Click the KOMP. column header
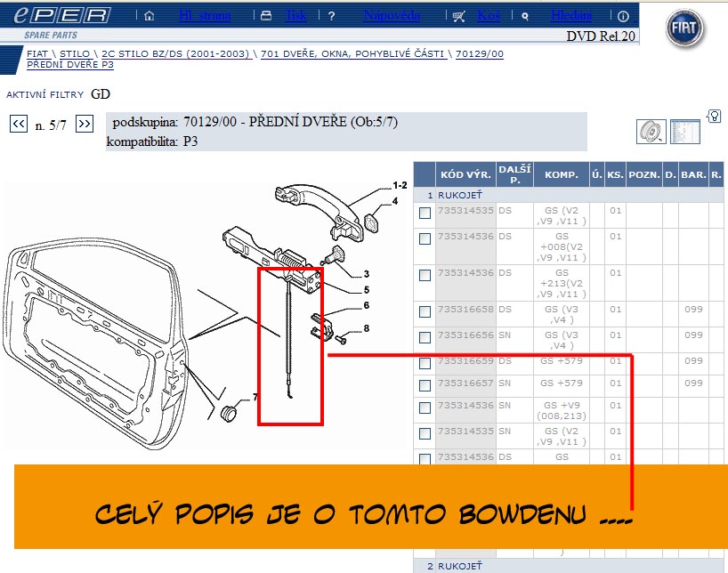 click(x=562, y=175)
